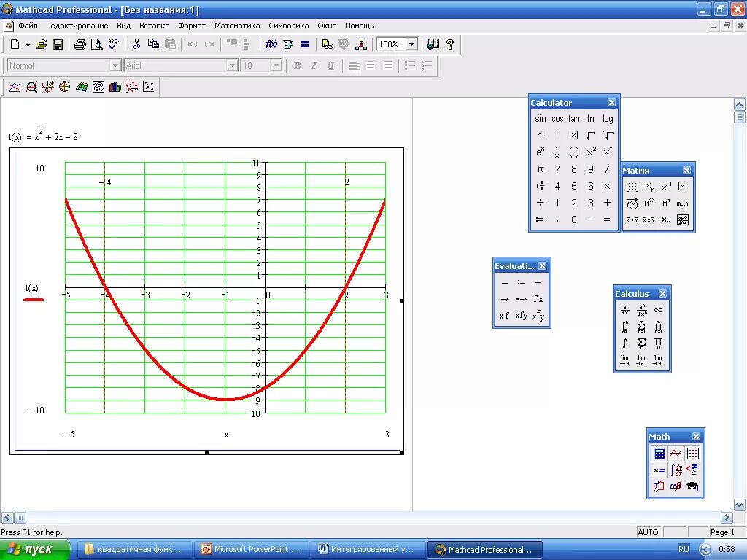747x560 pixels.
Task: Cut selection with the scissors icon
Action: [136, 44]
